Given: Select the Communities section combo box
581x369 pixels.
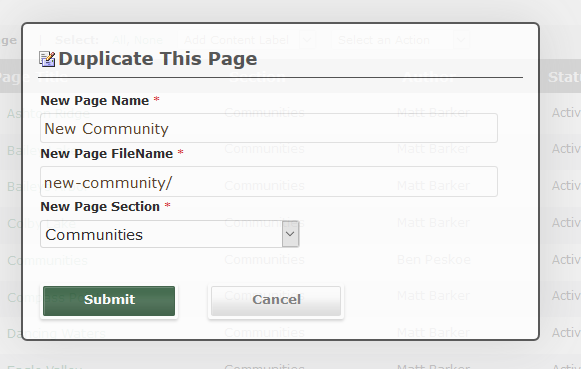Looking at the screenshot, I should [x=170, y=234].
